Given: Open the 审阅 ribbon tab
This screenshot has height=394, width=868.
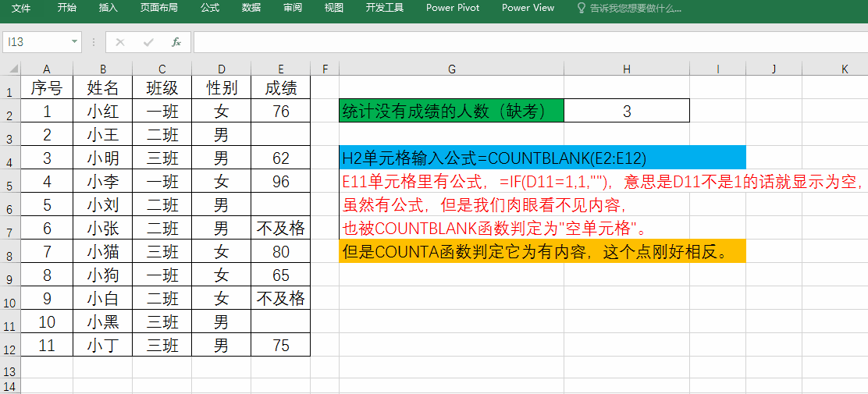Looking at the screenshot, I should point(292,8).
